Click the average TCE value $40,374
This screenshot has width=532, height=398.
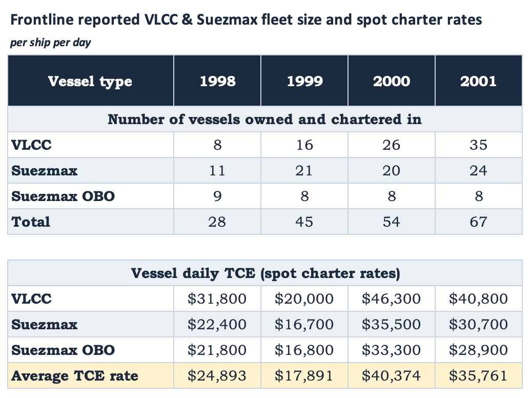coord(392,375)
